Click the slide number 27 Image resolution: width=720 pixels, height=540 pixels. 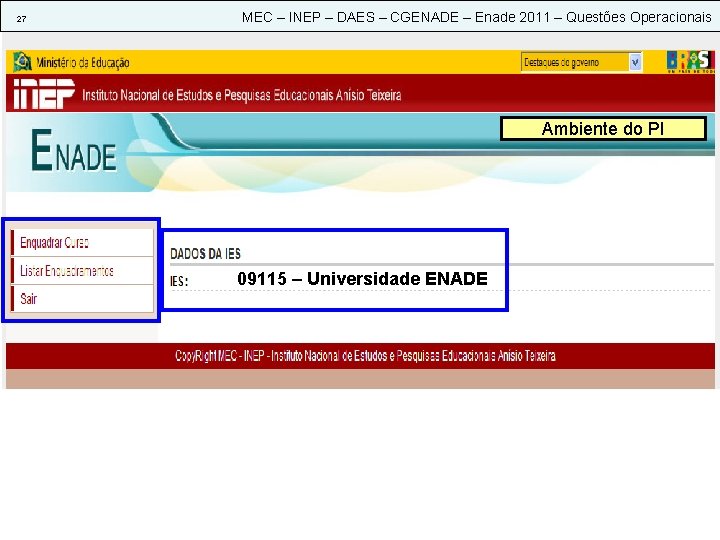tap(21, 19)
